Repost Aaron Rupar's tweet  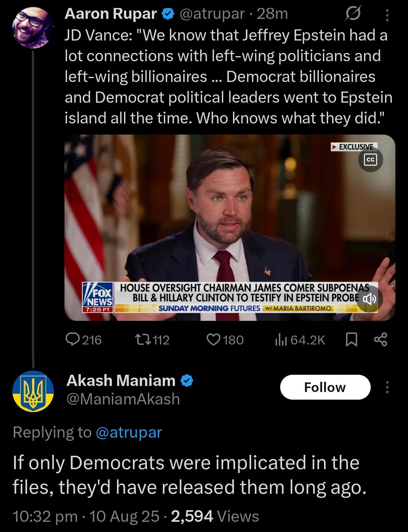coord(152,340)
